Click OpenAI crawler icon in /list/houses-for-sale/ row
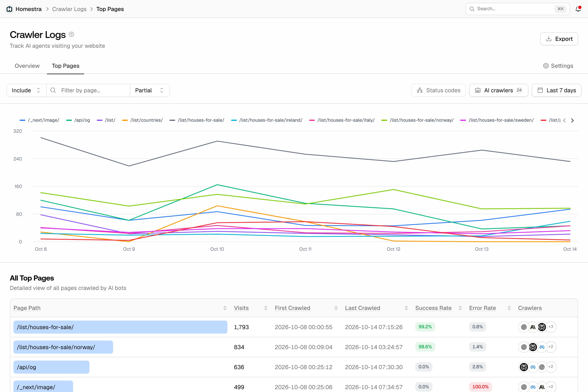 pos(524,327)
